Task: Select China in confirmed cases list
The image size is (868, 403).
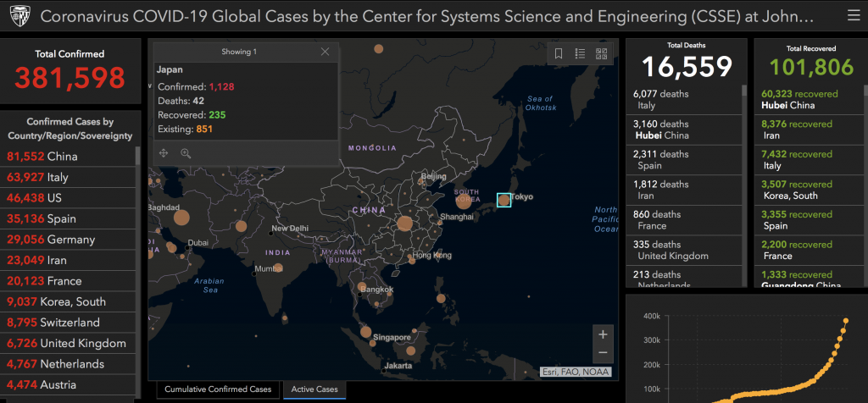Action: point(68,157)
